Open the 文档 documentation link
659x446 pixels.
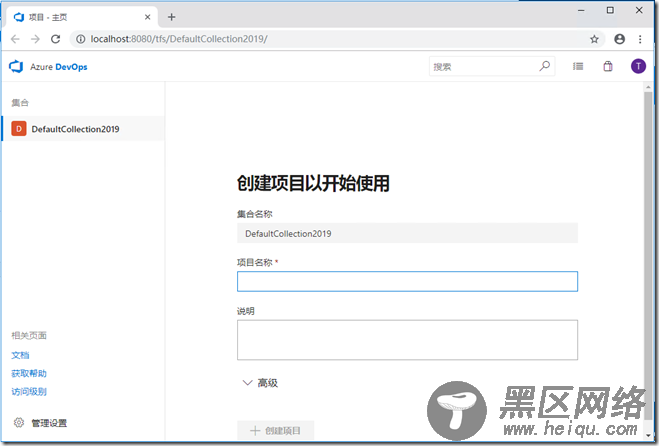point(20,355)
